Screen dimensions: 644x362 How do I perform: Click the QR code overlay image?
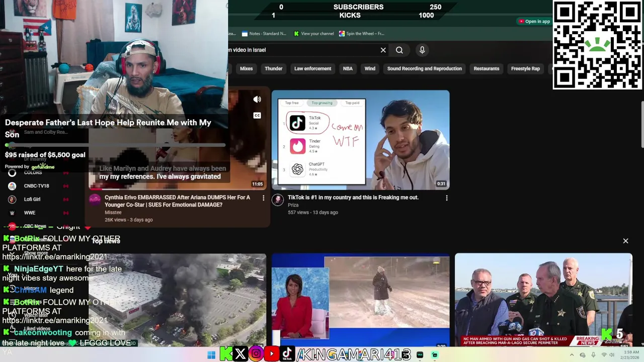[597, 45]
